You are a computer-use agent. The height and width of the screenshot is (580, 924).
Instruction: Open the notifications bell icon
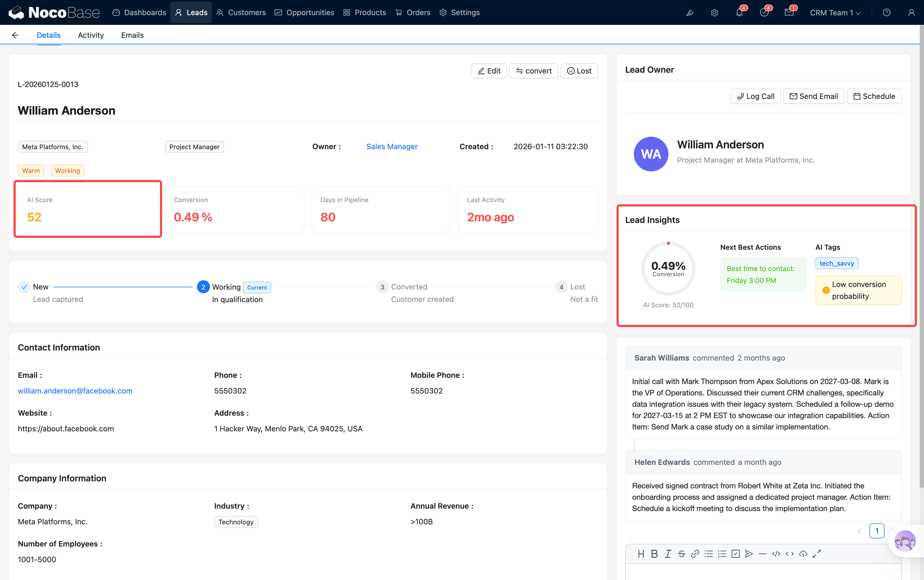click(739, 13)
